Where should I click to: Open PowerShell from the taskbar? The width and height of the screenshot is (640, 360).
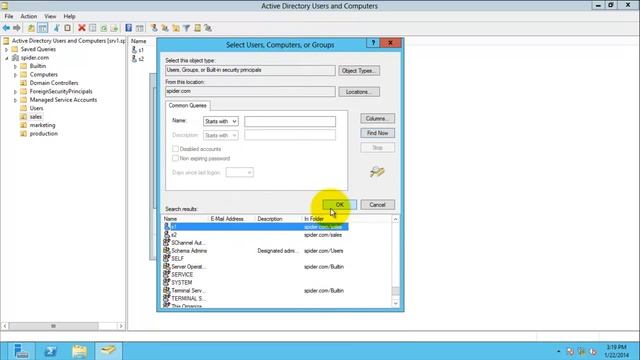(51, 351)
